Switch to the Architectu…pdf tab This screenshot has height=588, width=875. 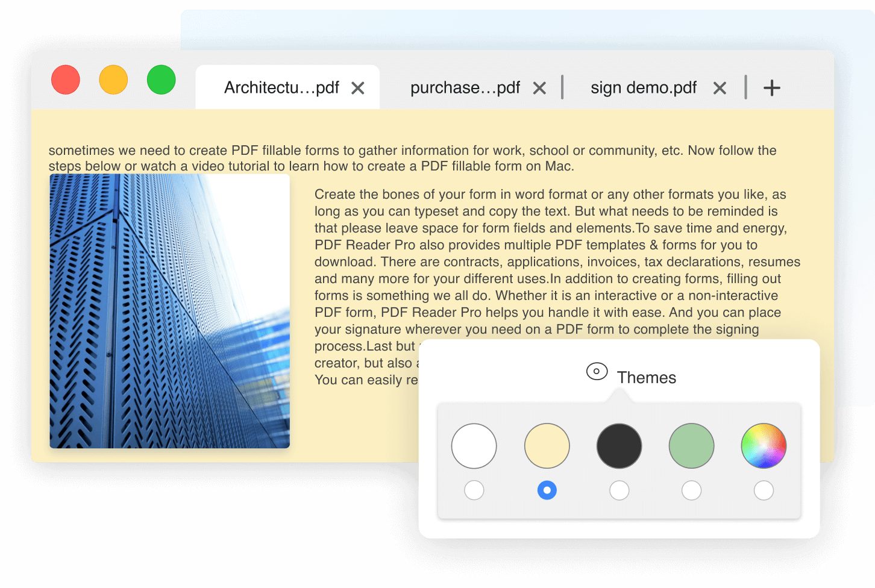[x=281, y=88]
